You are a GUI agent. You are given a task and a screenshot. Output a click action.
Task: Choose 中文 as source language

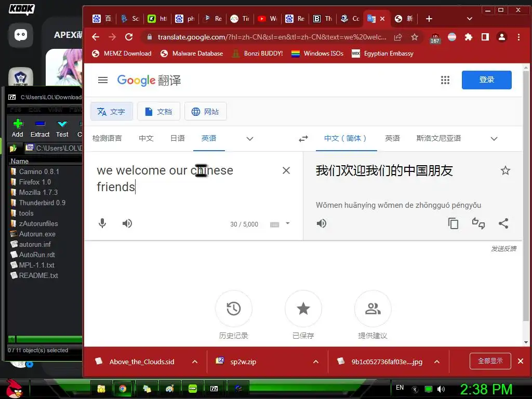[x=146, y=138]
